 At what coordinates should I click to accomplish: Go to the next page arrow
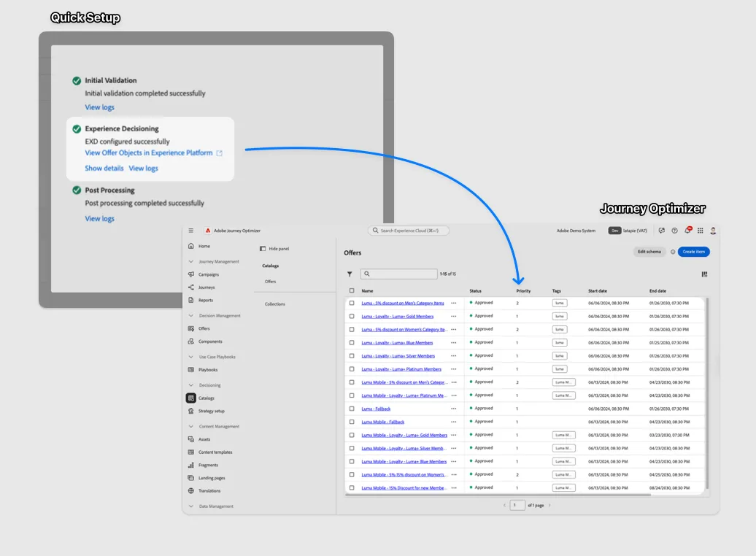tap(549, 506)
